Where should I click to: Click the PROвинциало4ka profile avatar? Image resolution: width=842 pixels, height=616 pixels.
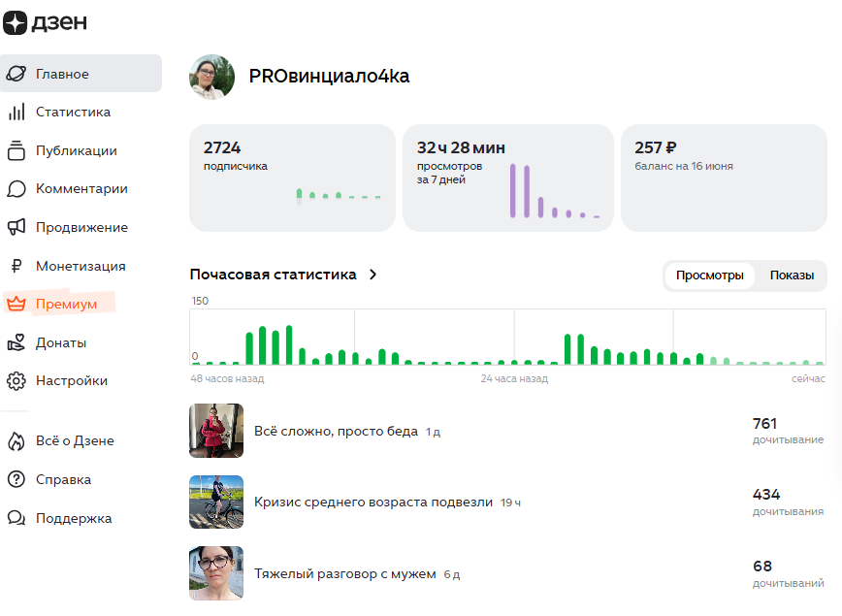(212, 77)
